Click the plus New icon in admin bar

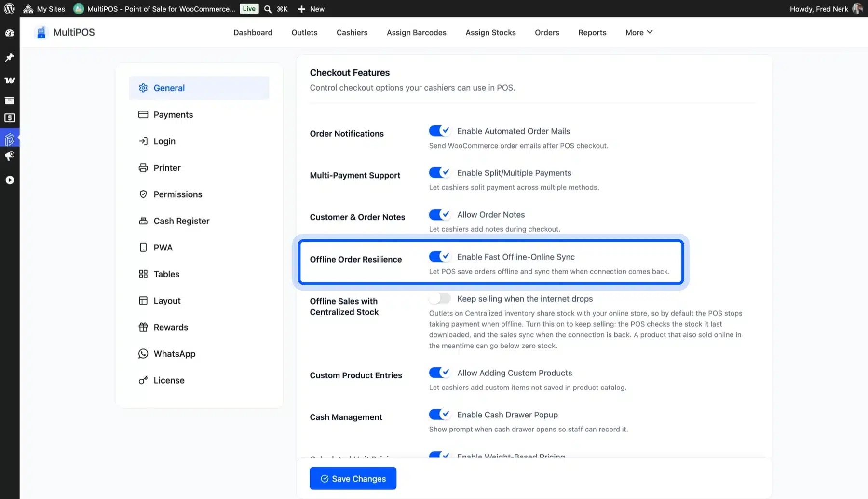pos(301,9)
